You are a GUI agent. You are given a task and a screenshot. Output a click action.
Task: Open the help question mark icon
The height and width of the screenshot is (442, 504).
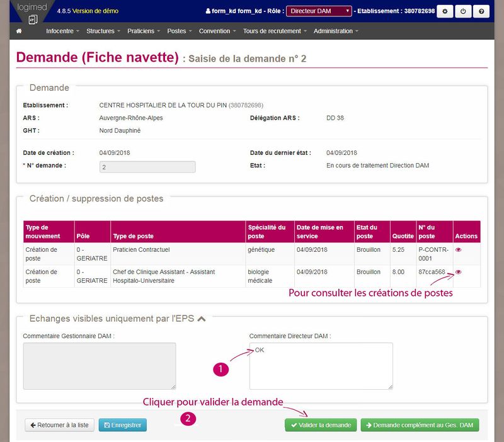pyautogui.click(x=481, y=11)
